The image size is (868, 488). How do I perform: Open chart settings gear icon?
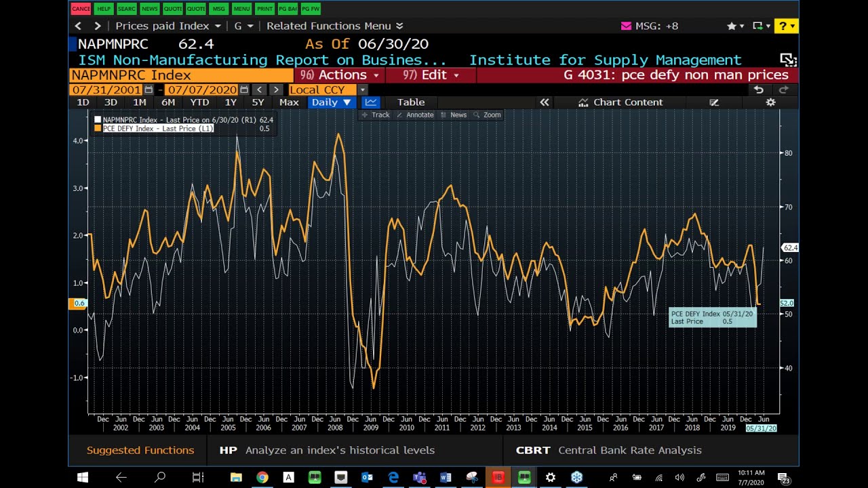tap(770, 102)
